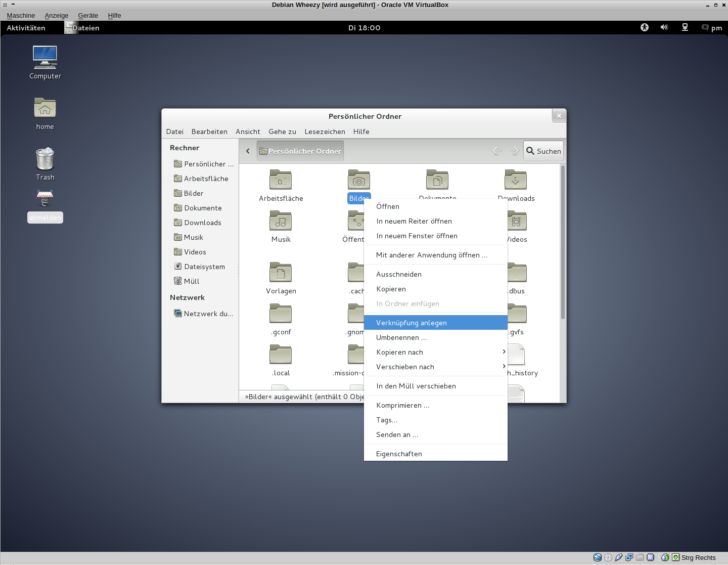Select the abmelden desktop launcher icon

(x=45, y=198)
